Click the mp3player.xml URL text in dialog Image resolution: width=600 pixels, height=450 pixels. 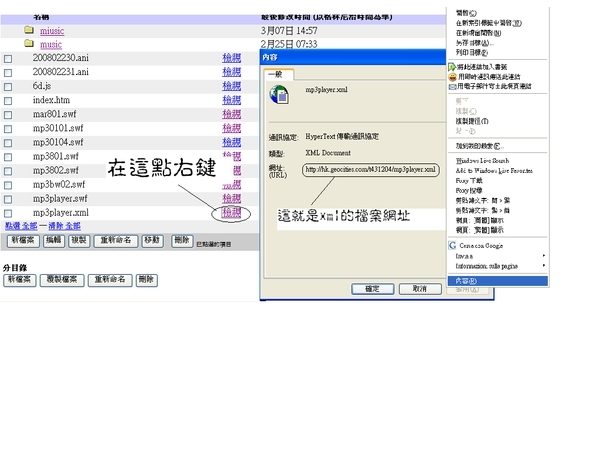pos(370,170)
